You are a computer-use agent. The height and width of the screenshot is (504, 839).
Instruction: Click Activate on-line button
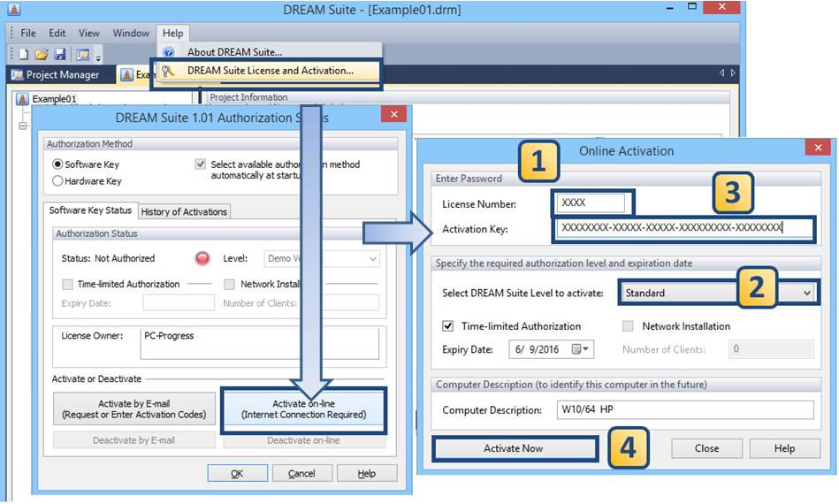(x=304, y=409)
